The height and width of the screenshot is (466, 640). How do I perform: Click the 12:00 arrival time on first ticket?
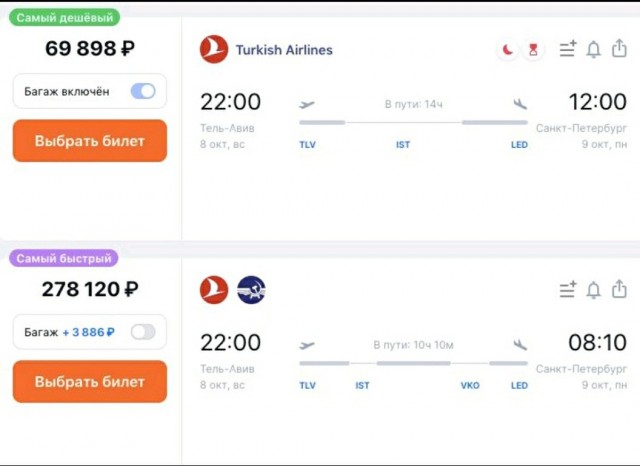(597, 102)
